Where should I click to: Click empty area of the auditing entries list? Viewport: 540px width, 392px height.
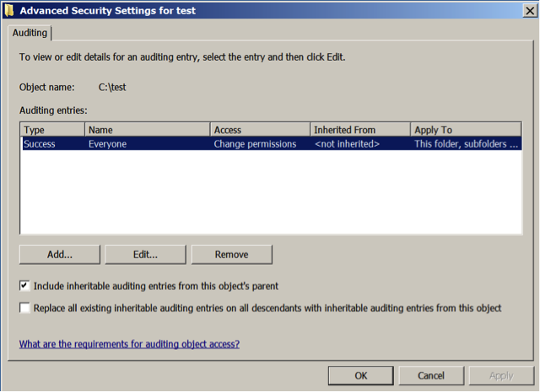[x=270, y=194]
